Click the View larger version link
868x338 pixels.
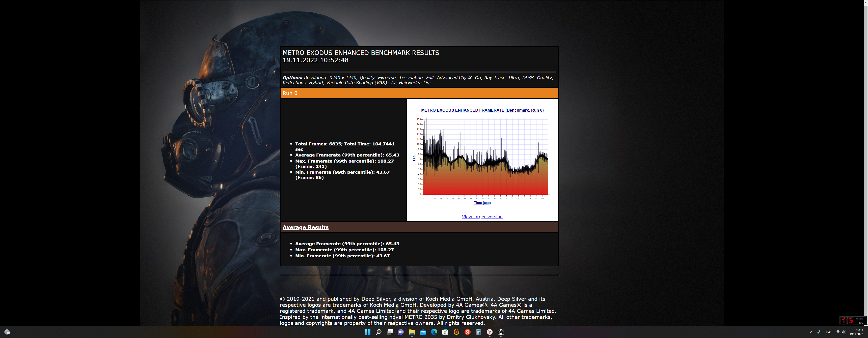pos(482,217)
